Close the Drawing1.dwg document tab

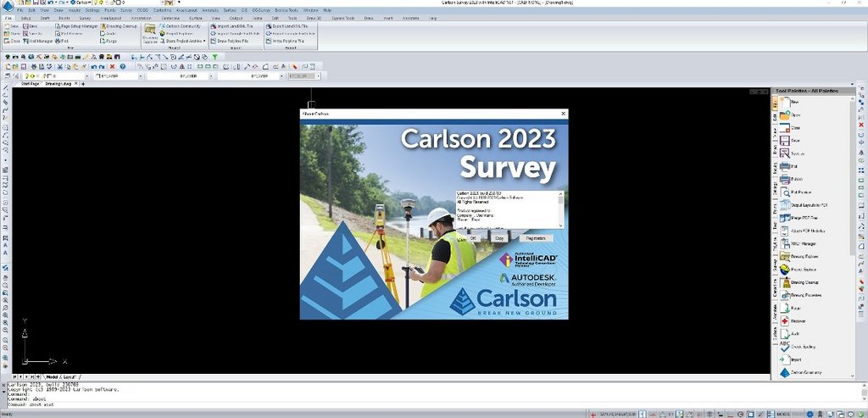(77, 84)
